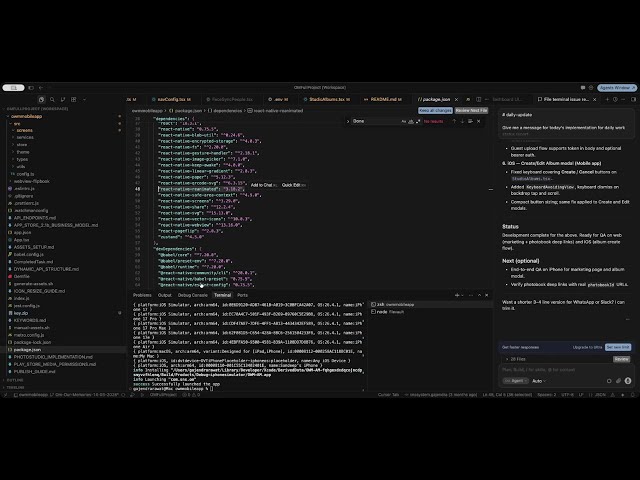
Task: Go back with the navigation arrow
Action: tap(41, 87)
